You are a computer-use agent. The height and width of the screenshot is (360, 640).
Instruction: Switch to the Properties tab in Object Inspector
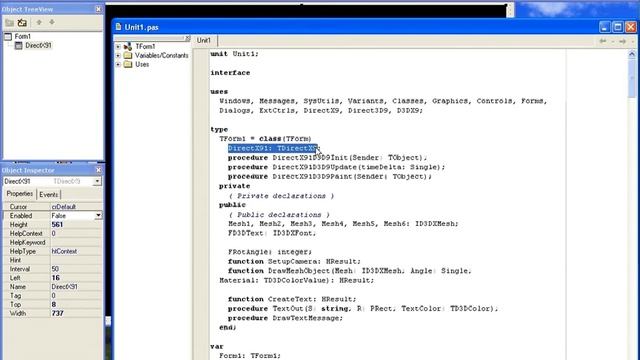(20, 194)
